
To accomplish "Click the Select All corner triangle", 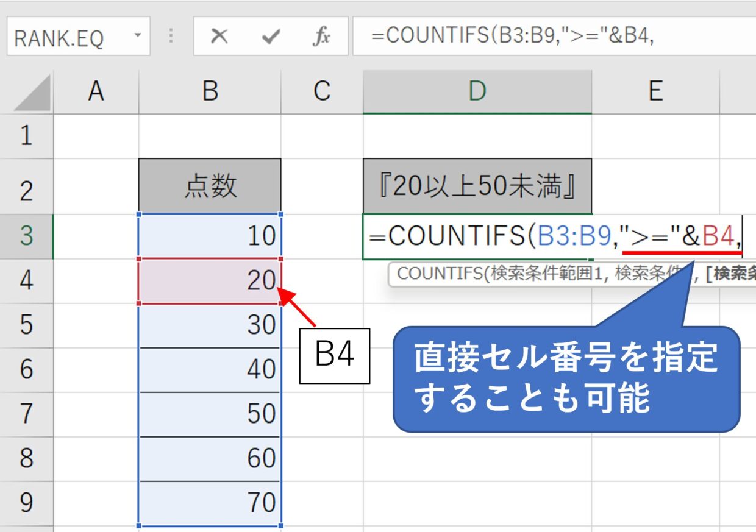I will (32, 92).
